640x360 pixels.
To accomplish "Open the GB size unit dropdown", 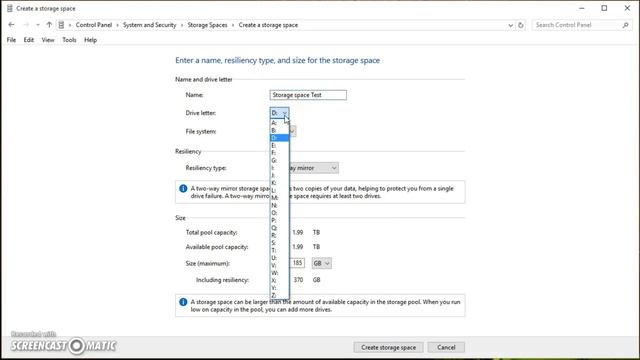I will (x=321, y=263).
